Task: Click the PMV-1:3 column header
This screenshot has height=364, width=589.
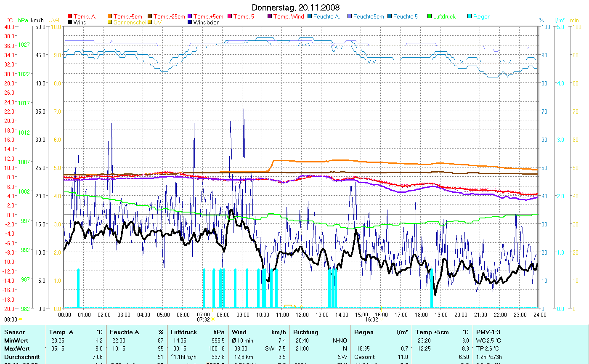Action: point(488,332)
